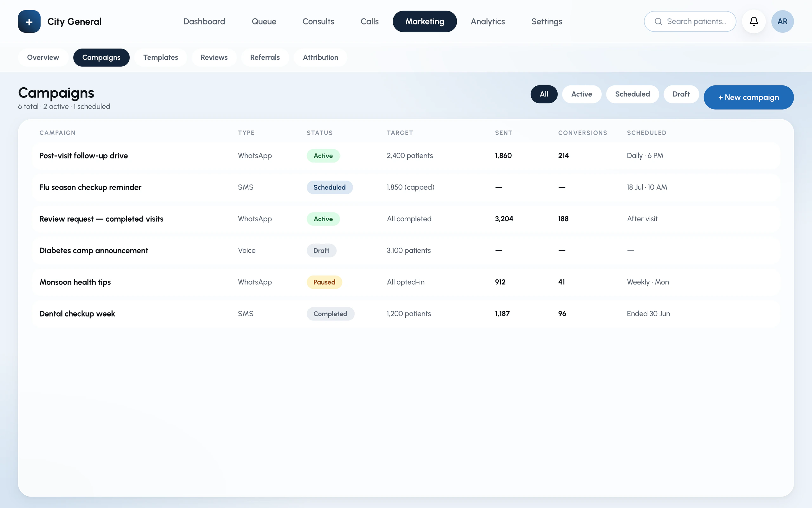The image size is (812, 508).
Task: Click the search magnifier icon
Action: [x=658, y=22]
